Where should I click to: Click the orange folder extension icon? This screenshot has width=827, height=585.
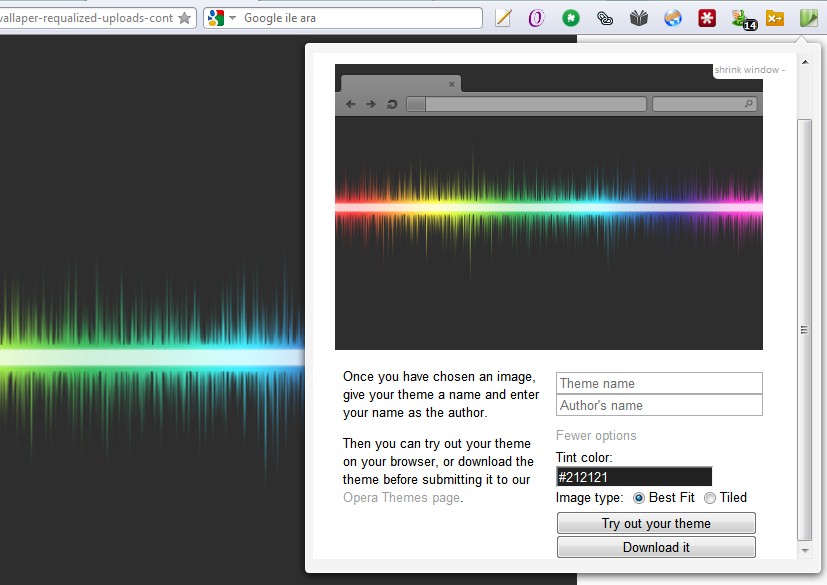(775, 18)
